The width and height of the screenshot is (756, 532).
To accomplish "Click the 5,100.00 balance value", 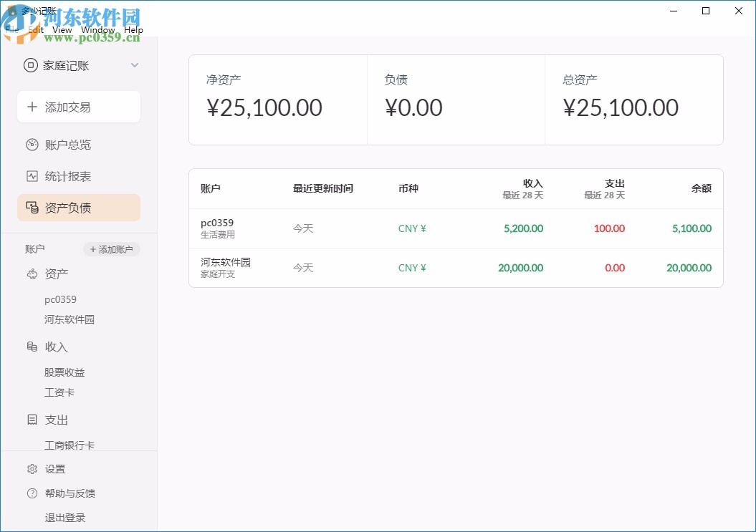I will point(692,228).
